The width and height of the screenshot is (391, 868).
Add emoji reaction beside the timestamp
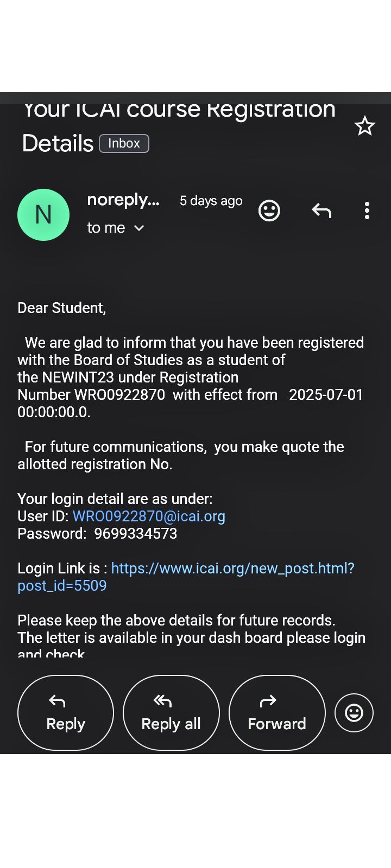tap(269, 210)
